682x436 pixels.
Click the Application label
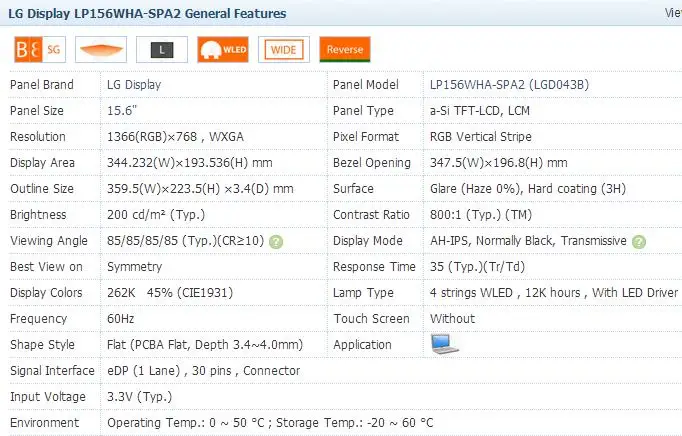point(362,345)
